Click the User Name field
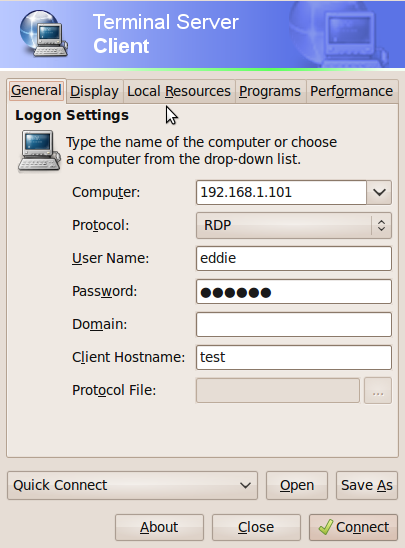This screenshot has height=548, width=405. tap(294, 258)
